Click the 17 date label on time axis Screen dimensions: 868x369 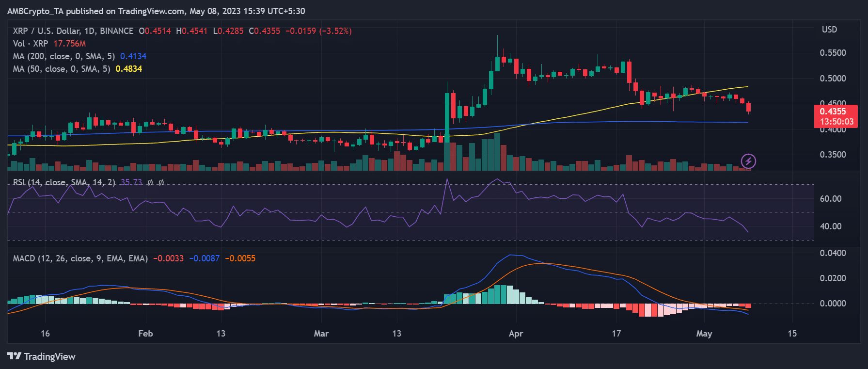[x=616, y=334]
